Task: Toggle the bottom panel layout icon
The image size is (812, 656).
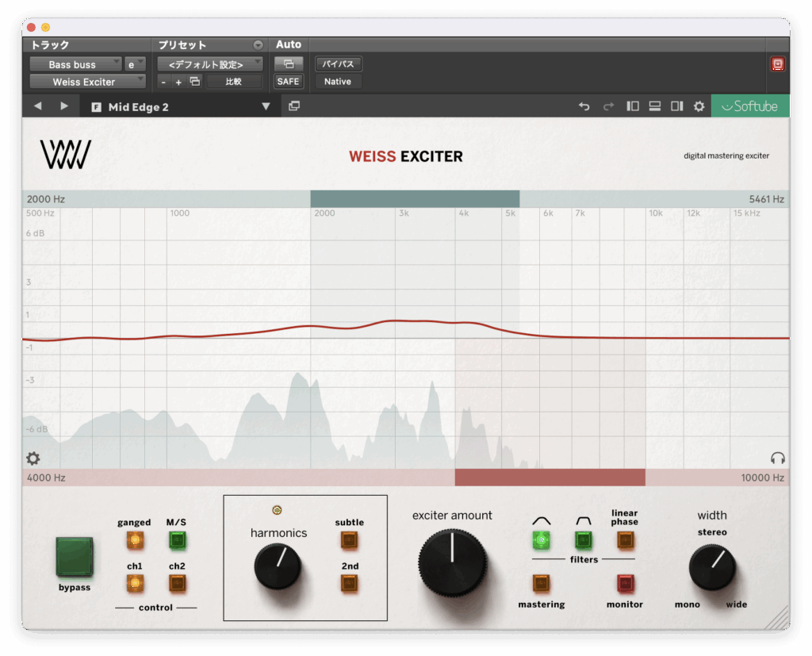Action: 654,106
